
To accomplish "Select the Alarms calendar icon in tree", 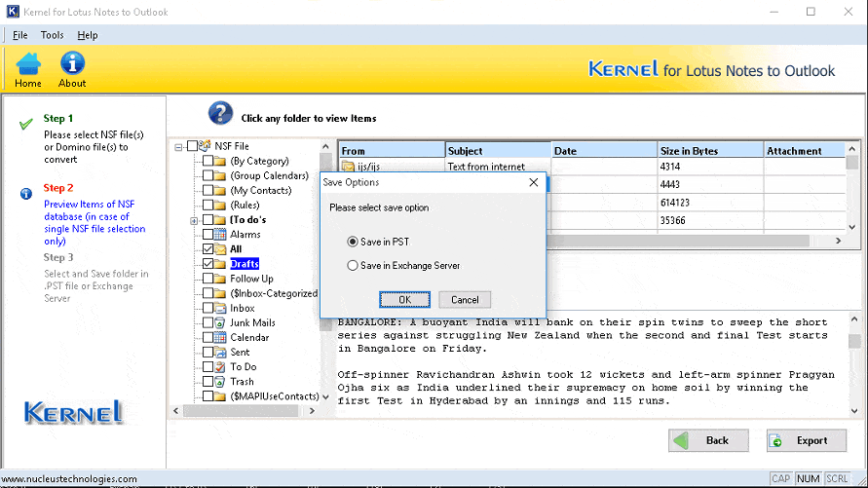I will (x=221, y=235).
